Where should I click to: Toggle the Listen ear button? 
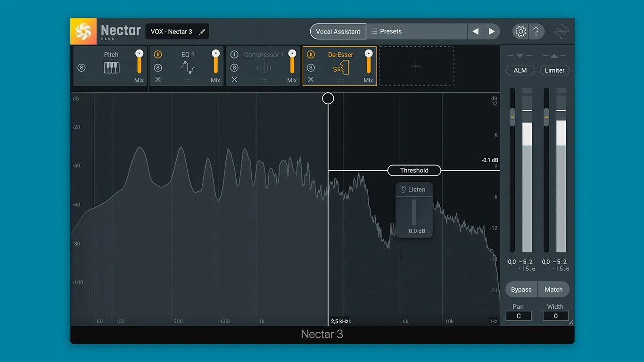click(x=413, y=189)
